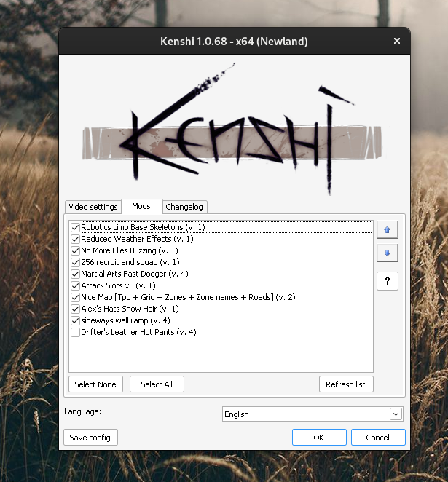Select the Mods tab

[x=141, y=206]
